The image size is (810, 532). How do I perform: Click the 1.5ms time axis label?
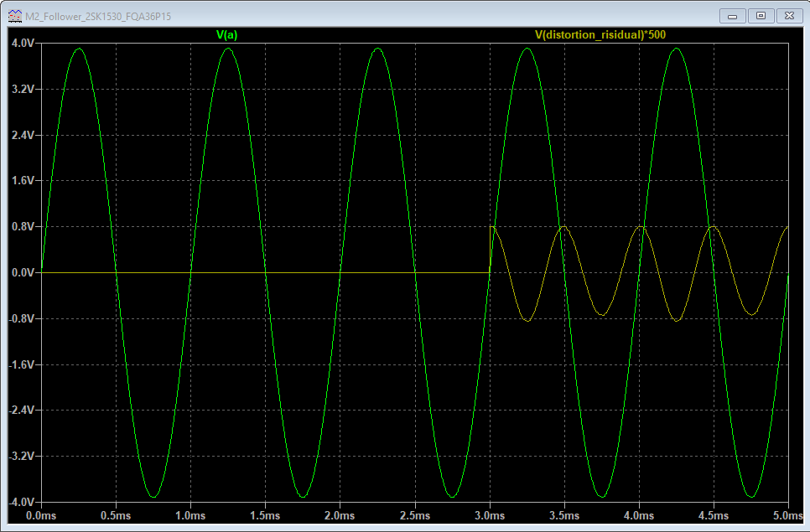point(265,515)
